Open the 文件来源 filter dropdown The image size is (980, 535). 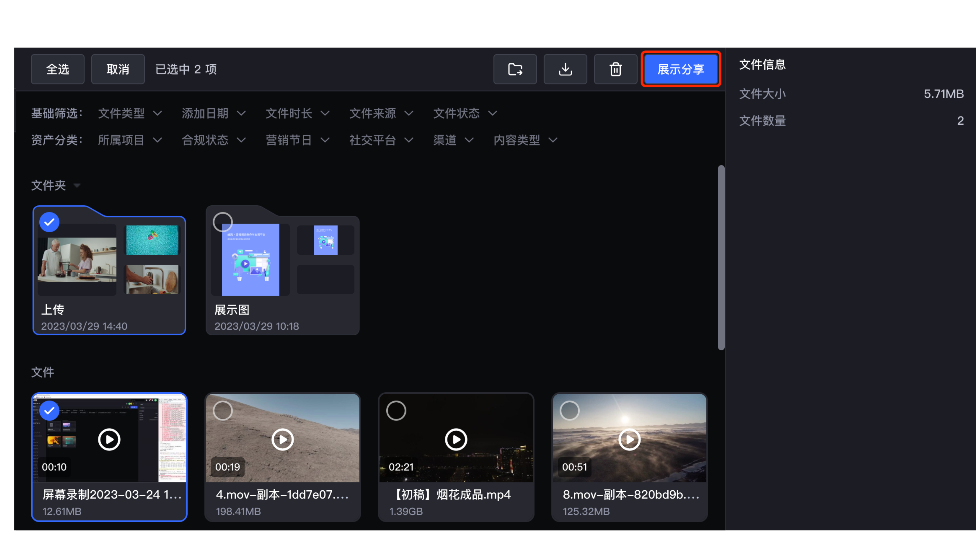381,113
